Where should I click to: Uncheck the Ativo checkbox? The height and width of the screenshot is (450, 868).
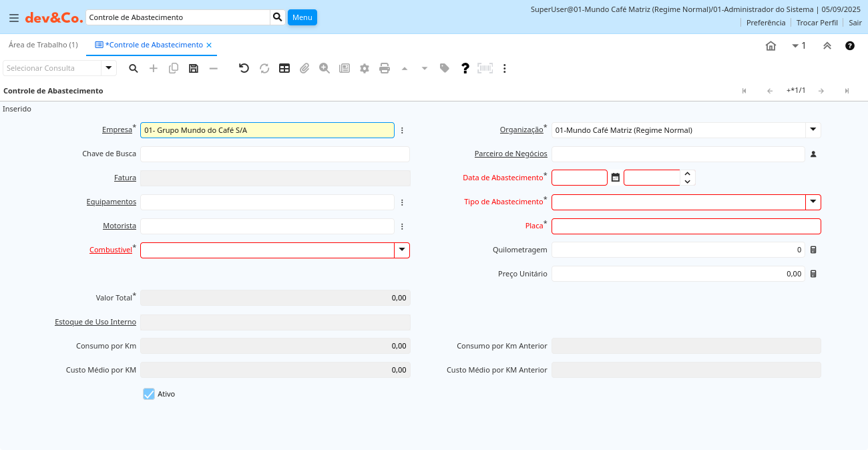[149, 394]
